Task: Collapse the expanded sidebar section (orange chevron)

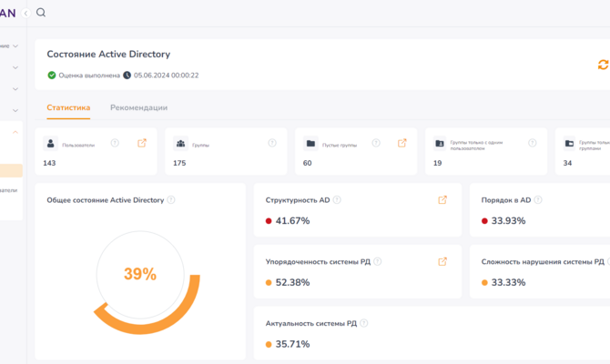Action: pos(15,133)
